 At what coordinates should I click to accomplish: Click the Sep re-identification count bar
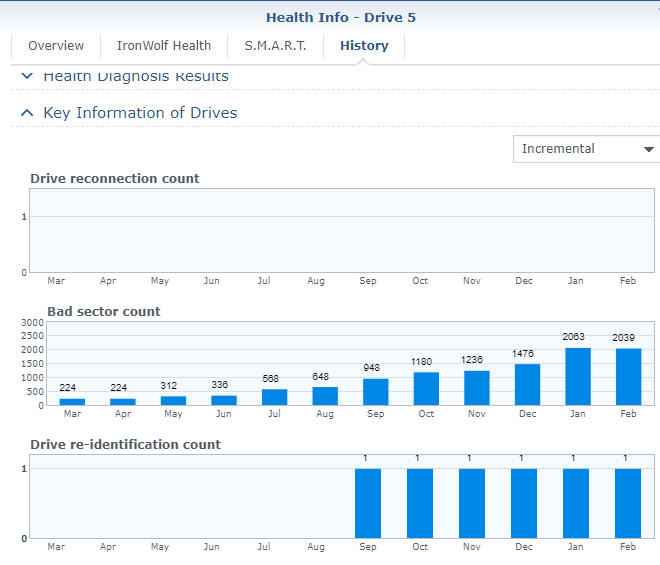[x=368, y=503]
